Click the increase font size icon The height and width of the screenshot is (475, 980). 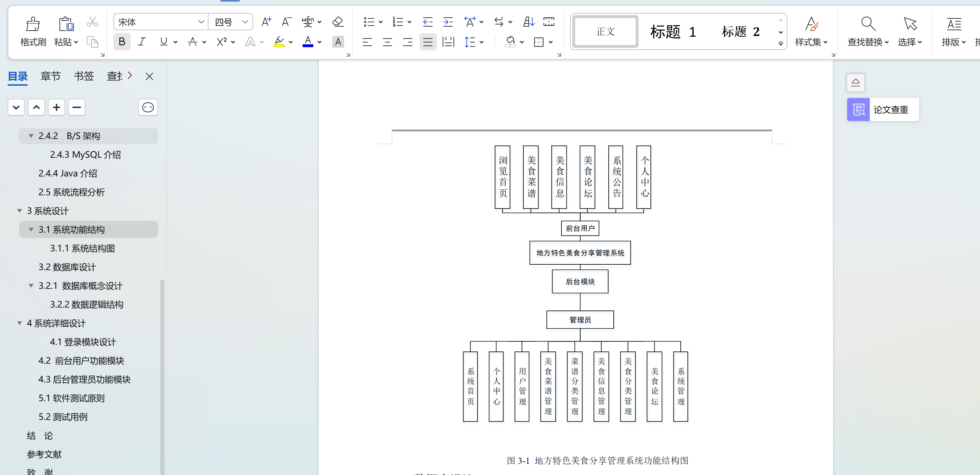tap(266, 22)
